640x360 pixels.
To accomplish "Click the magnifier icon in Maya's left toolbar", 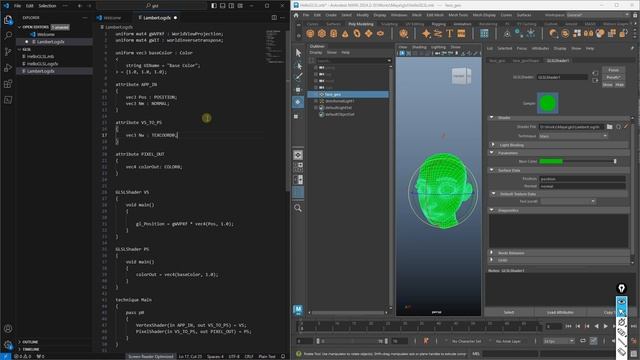I will 298,208.
